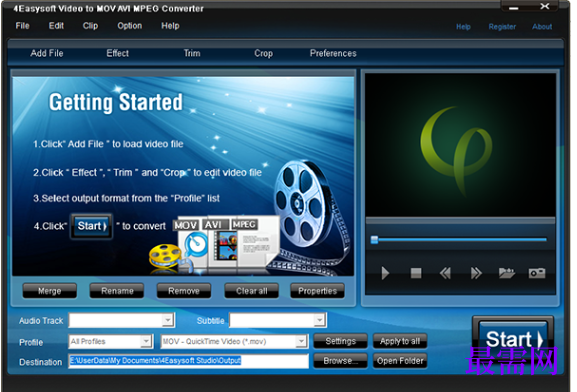Viewport: 577px width, 392px height.
Task: Click the large Start conversion button
Action: pyautogui.click(x=513, y=339)
